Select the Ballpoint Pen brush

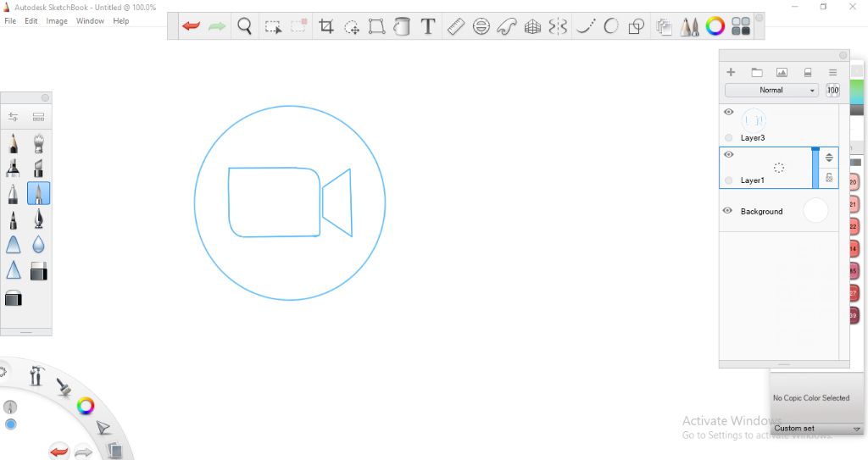tap(14, 194)
